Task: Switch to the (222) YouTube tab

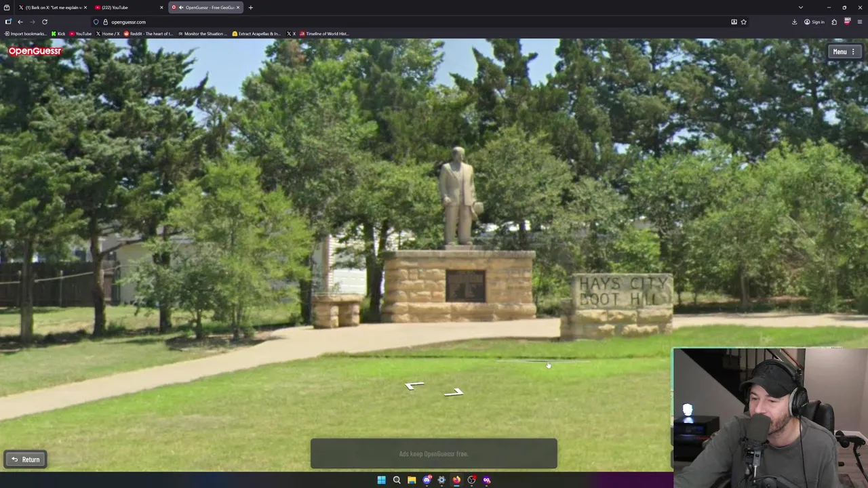Action: pyautogui.click(x=129, y=7)
